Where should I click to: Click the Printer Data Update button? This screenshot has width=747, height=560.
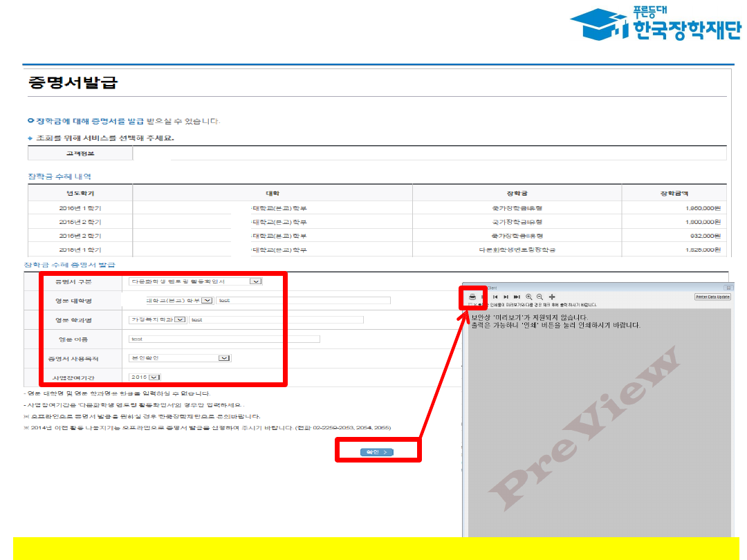[x=712, y=297]
